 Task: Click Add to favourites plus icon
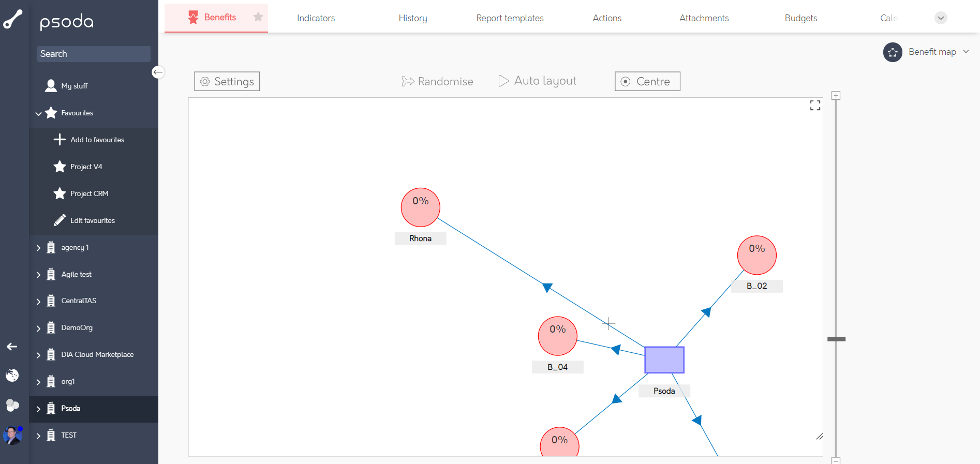[x=60, y=140]
